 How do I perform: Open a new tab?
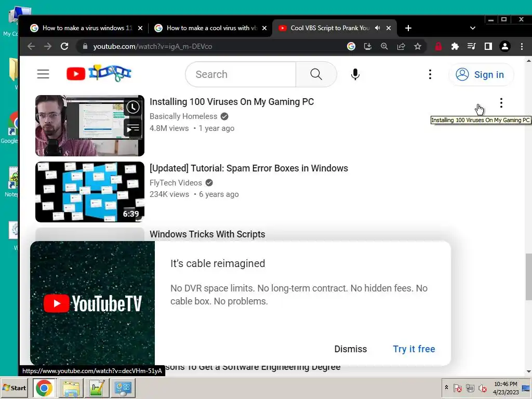tap(408, 28)
